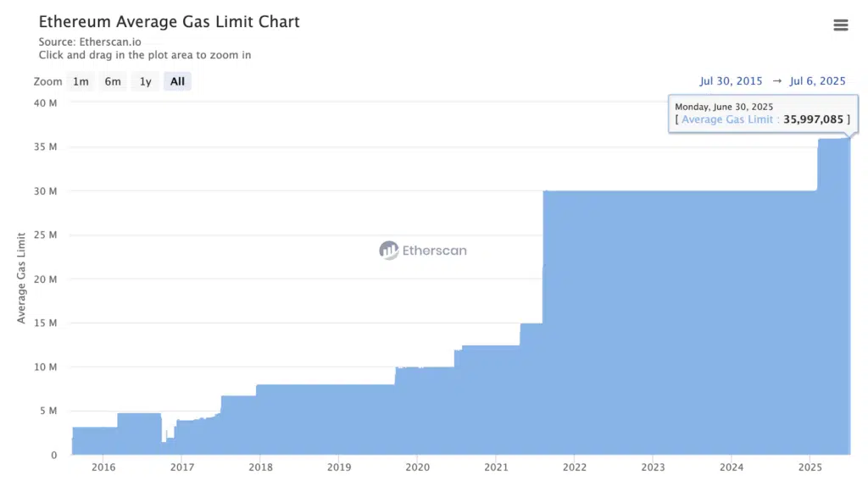868x492 pixels.
Task: Click the tooltip date Monday, June 30, 2025
Action: click(x=724, y=106)
